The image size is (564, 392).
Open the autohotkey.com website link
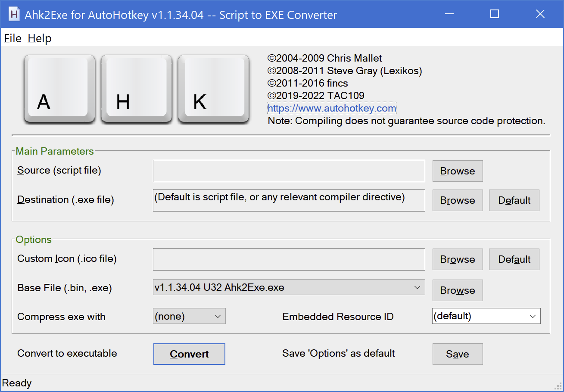[331, 108]
